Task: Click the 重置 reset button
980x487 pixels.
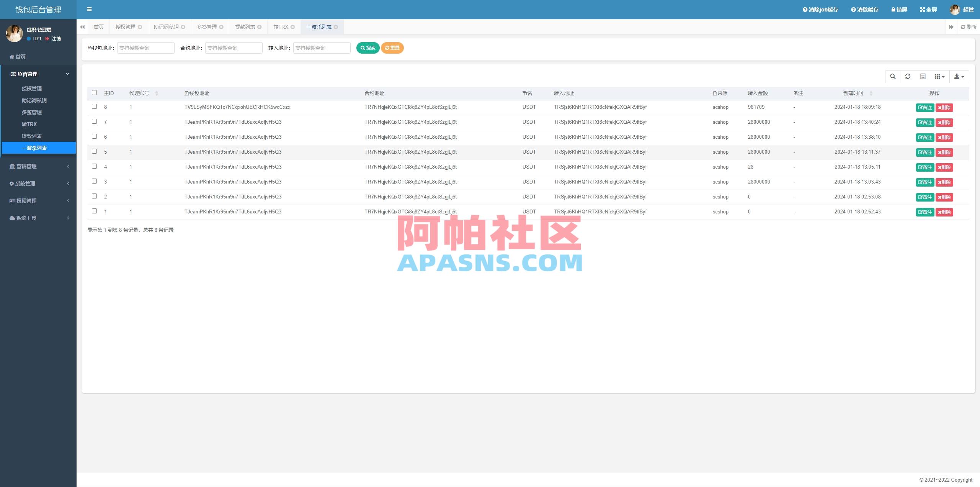Action: (392, 48)
